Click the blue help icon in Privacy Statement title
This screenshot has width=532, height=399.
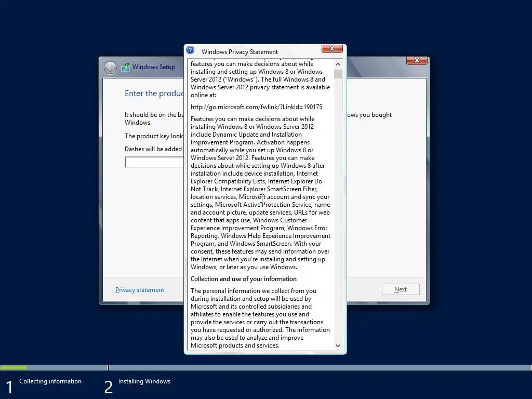coord(190,50)
